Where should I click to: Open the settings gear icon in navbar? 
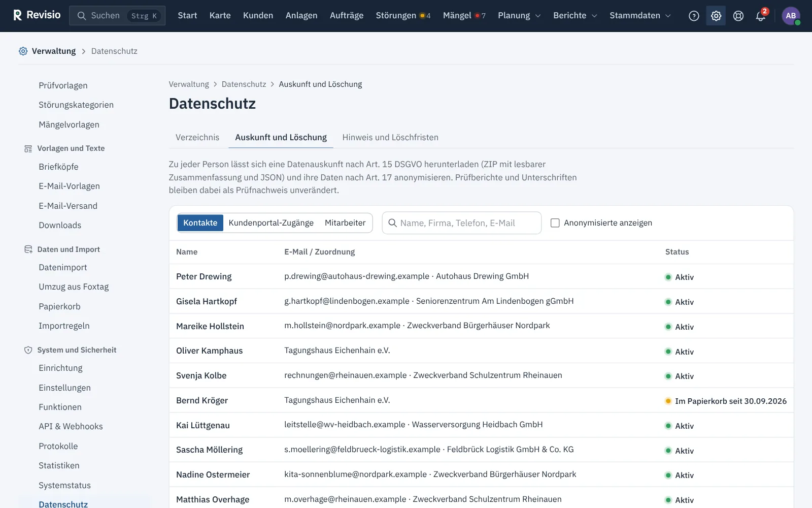point(716,16)
